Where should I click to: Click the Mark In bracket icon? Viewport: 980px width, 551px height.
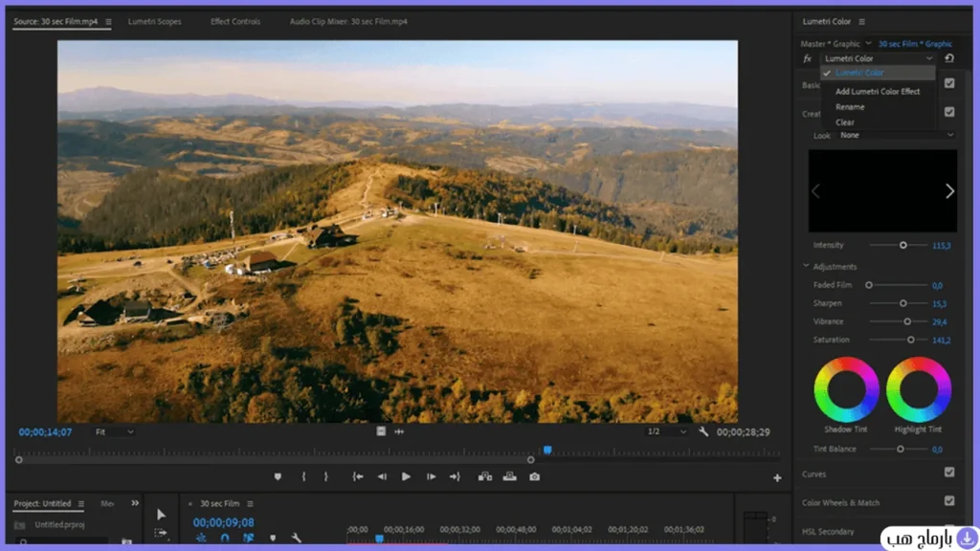(303, 476)
